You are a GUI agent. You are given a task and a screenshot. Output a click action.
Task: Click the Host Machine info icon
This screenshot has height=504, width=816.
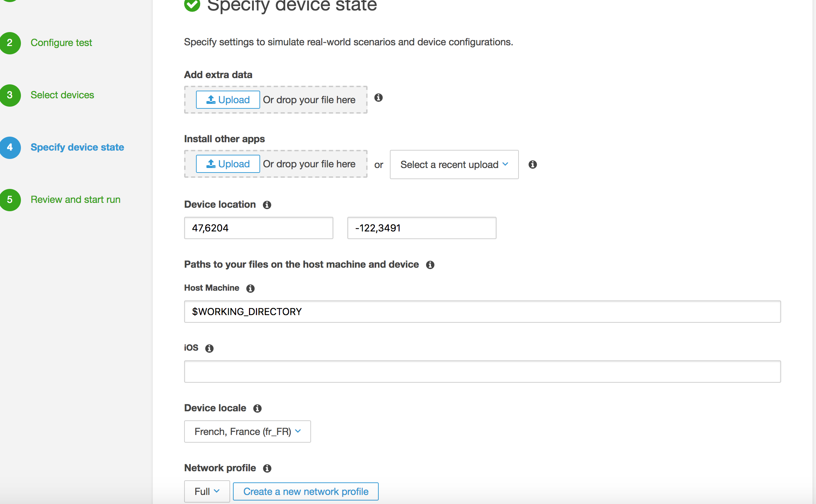250,289
